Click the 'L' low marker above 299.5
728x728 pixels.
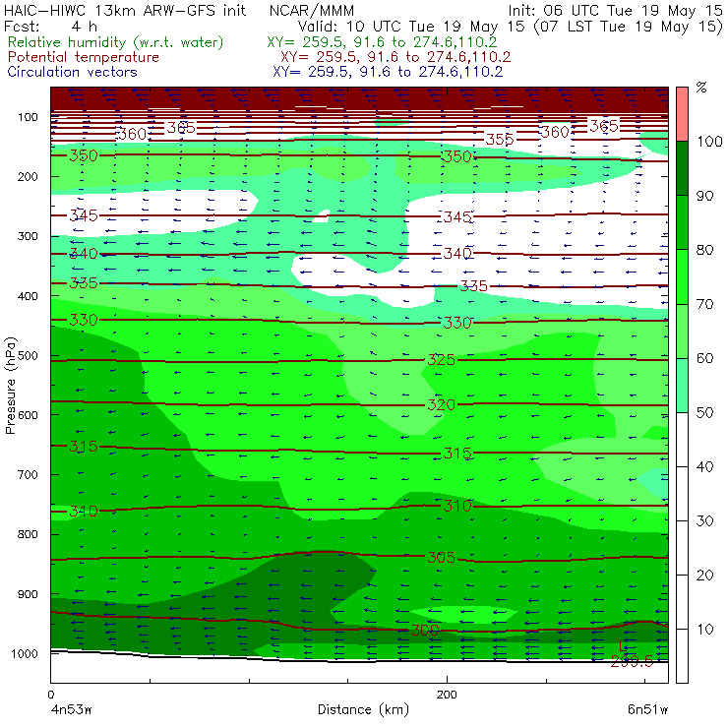(624, 645)
